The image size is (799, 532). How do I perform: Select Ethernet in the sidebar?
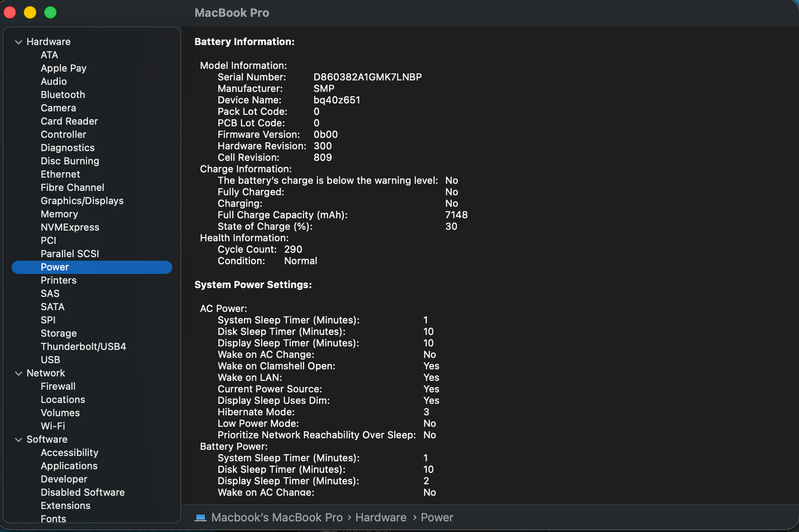[x=60, y=174]
